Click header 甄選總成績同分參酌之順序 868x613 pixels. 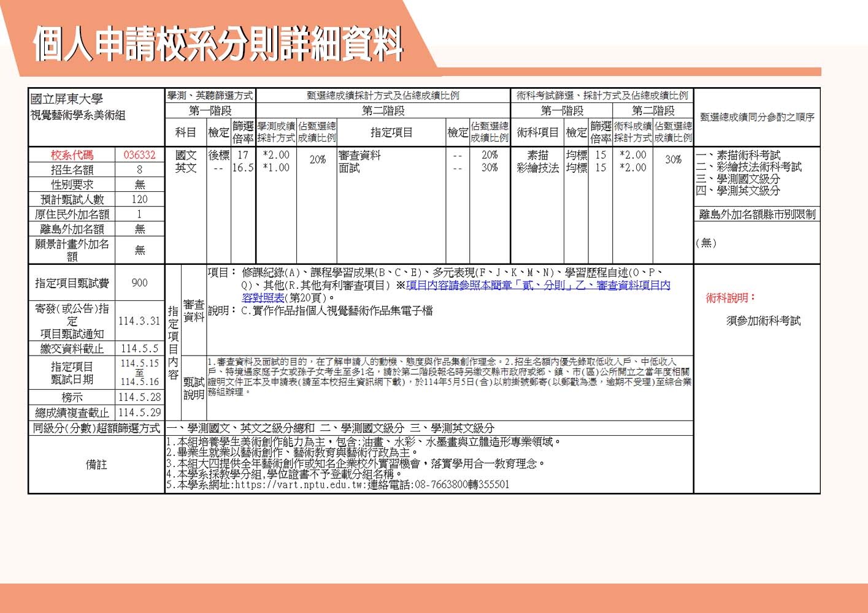(x=757, y=117)
